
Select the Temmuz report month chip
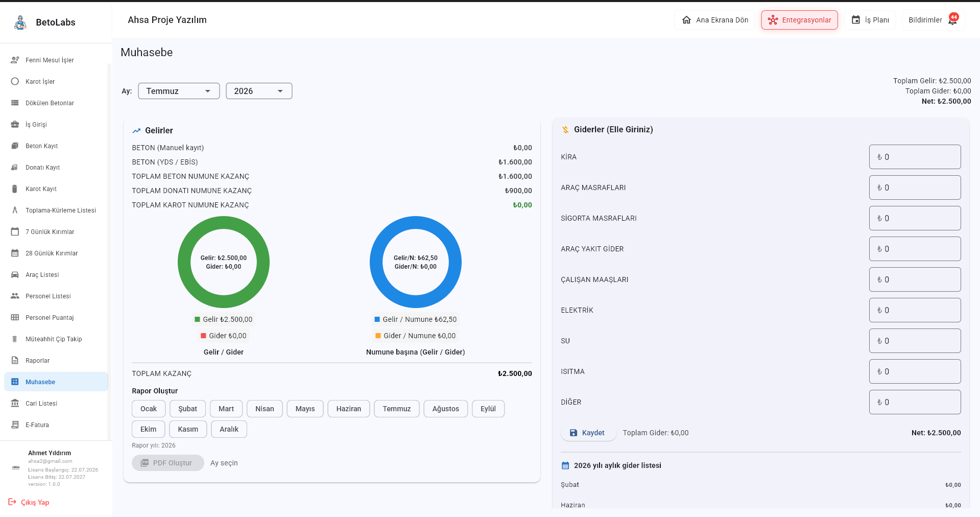[397, 409]
